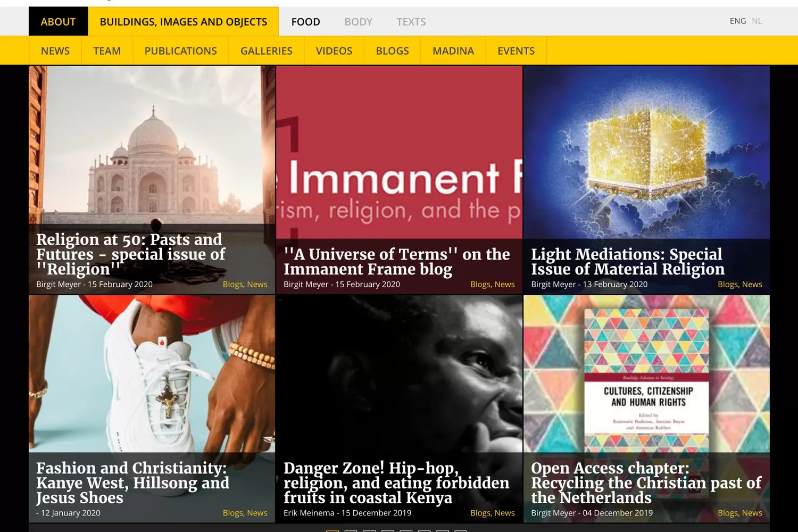798x532 pixels.
Task: Switch language to ENG
Action: [737, 21]
